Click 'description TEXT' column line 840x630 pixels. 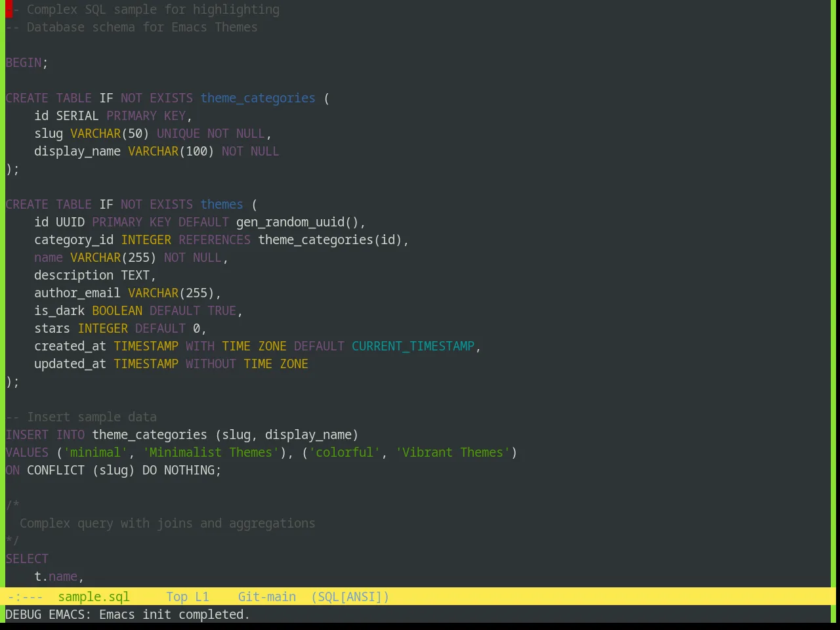click(95, 275)
